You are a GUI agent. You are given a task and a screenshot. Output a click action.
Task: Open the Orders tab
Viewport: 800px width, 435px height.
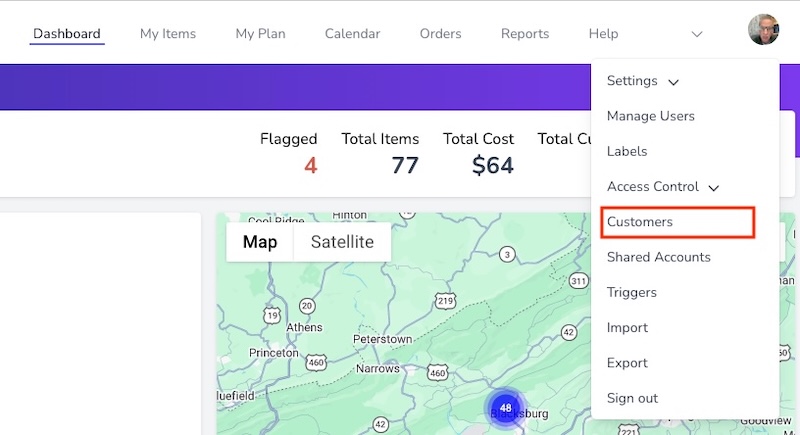click(440, 34)
